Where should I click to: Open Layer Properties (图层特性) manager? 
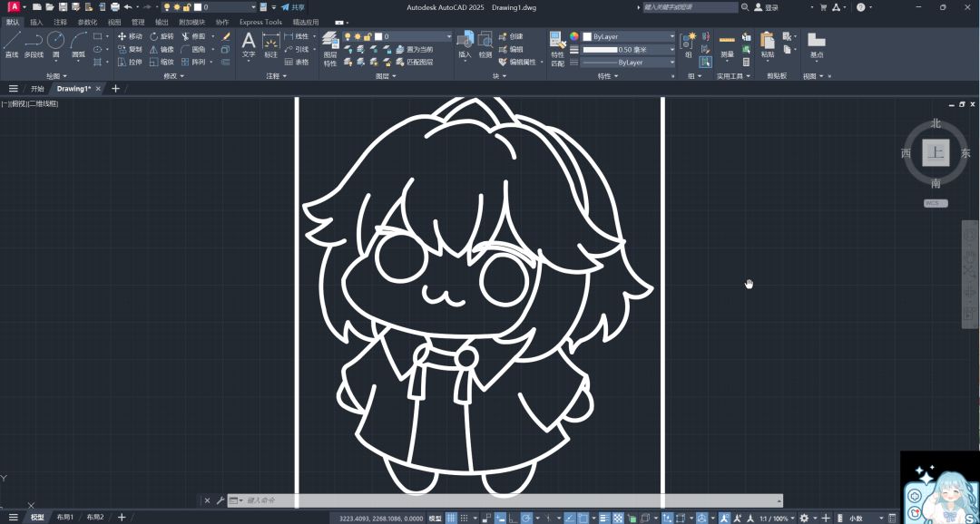coord(330,49)
